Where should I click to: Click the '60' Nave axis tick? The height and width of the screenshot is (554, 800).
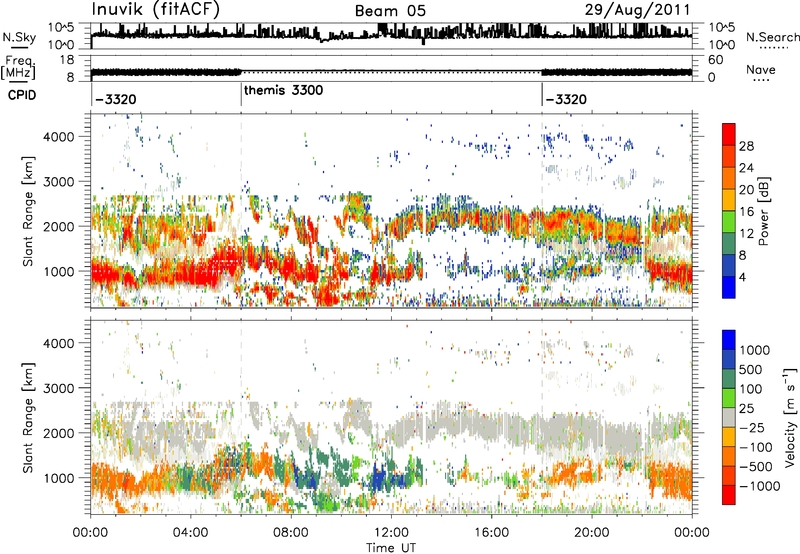[715, 60]
